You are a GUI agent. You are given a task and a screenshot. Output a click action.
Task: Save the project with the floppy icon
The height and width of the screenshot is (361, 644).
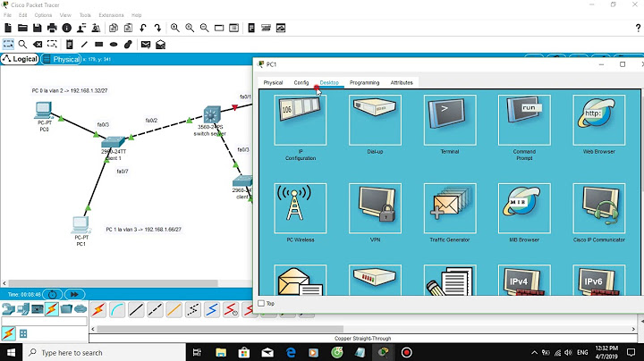coord(37,28)
